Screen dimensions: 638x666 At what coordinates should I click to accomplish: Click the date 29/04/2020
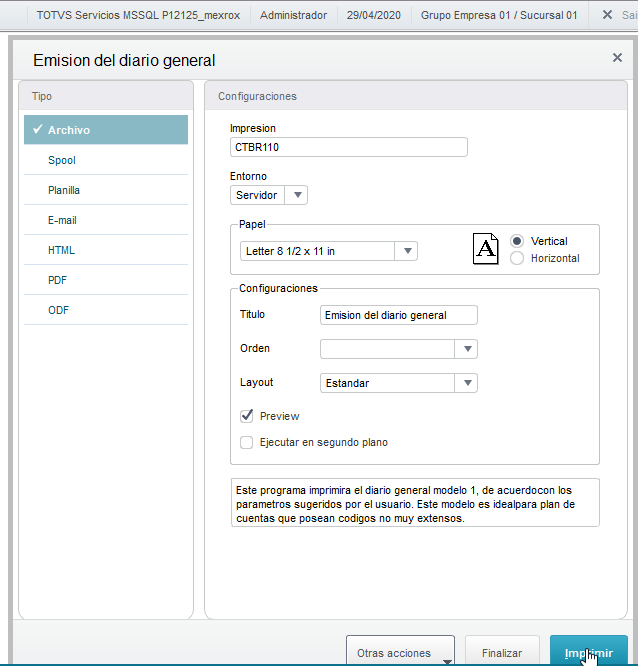pyautogui.click(x=374, y=15)
